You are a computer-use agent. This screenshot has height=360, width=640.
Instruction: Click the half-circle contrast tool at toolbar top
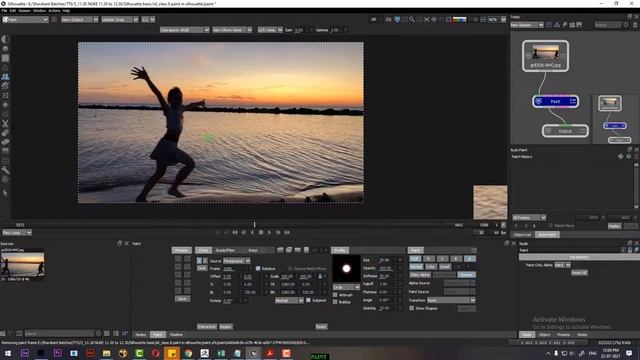click(5, 39)
